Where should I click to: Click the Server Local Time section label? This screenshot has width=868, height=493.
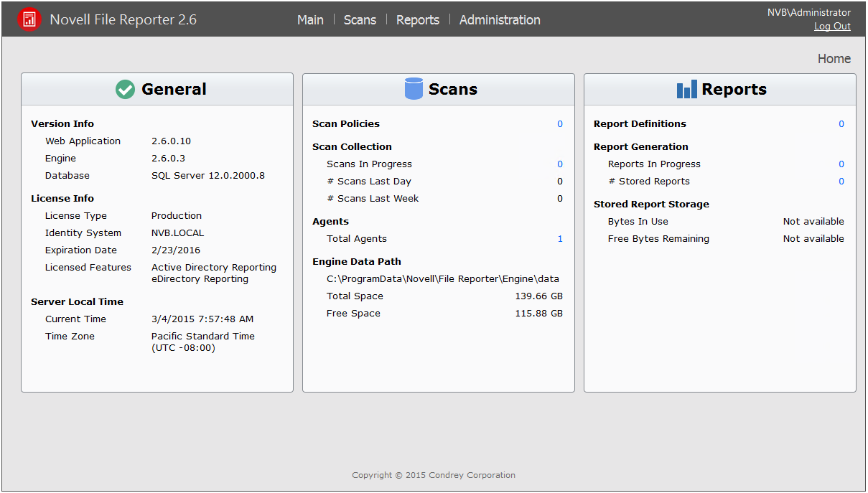click(x=77, y=302)
